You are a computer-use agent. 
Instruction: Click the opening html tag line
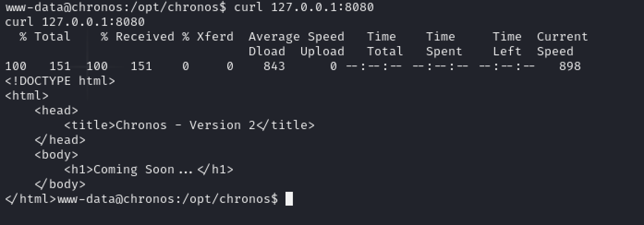[x=27, y=95]
